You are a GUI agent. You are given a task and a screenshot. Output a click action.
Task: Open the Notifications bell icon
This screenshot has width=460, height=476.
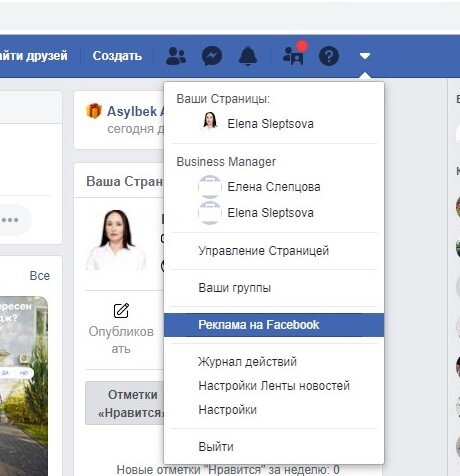[248, 56]
